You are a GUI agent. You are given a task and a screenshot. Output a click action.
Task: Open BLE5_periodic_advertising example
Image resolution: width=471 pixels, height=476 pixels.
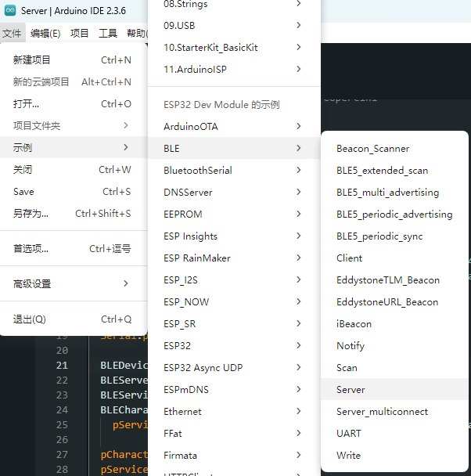[394, 214]
